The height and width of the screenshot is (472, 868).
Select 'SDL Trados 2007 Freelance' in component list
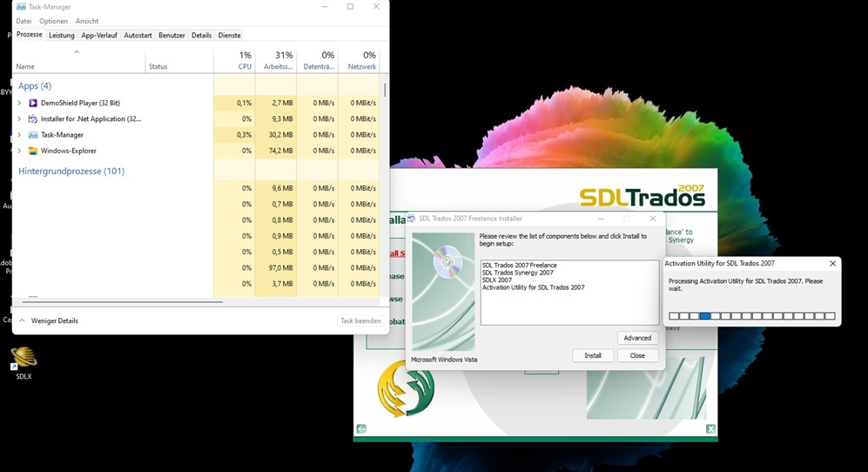[x=519, y=266]
